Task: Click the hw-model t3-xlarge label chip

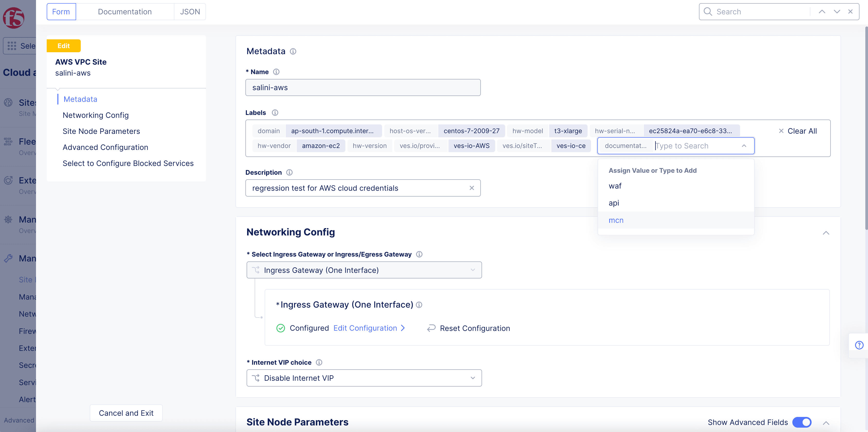Action: tap(547, 131)
